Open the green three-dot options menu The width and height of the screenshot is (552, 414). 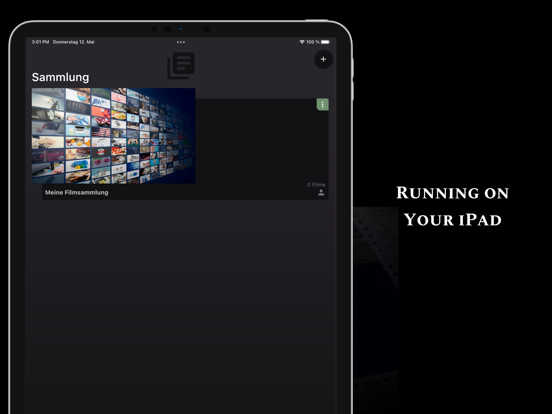pyautogui.click(x=322, y=105)
